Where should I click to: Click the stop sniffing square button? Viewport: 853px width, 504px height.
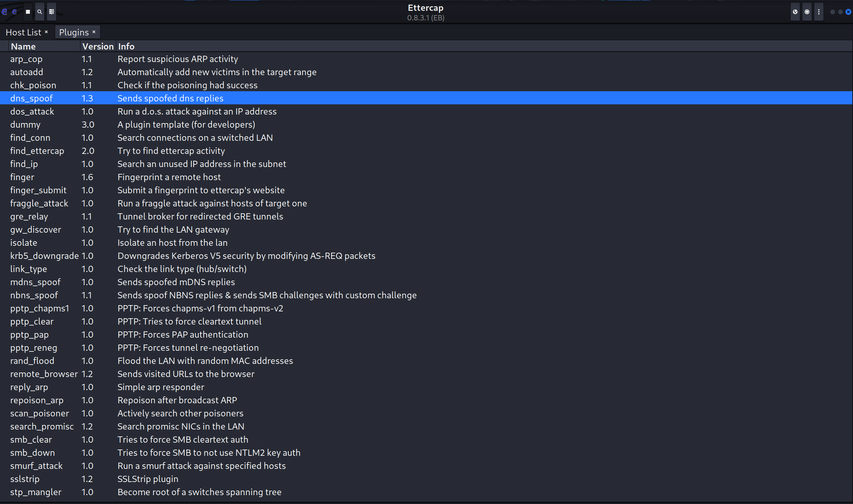coord(28,11)
